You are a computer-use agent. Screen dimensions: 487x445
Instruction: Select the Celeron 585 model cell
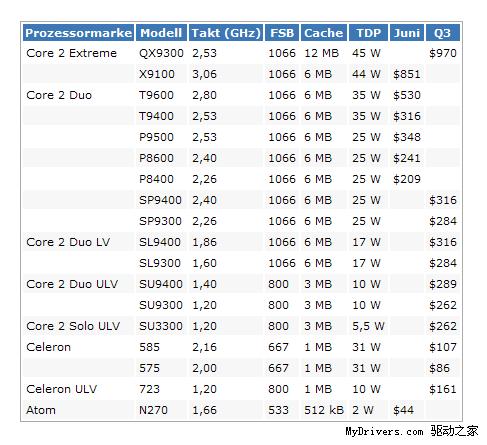point(149,347)
